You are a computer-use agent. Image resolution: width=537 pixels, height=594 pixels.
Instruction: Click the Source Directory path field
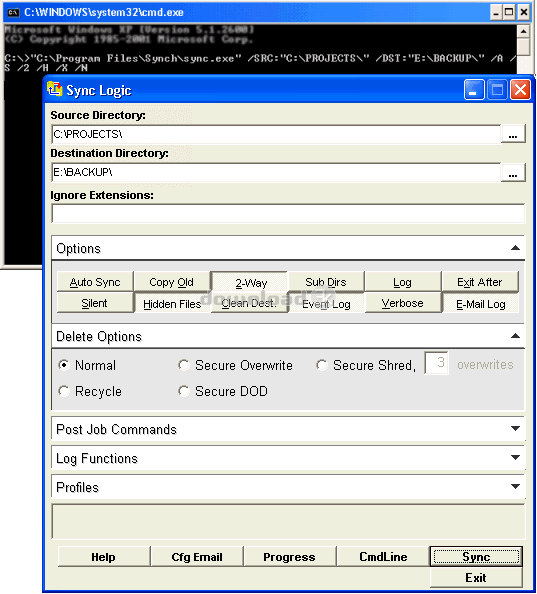coord(276,134)
